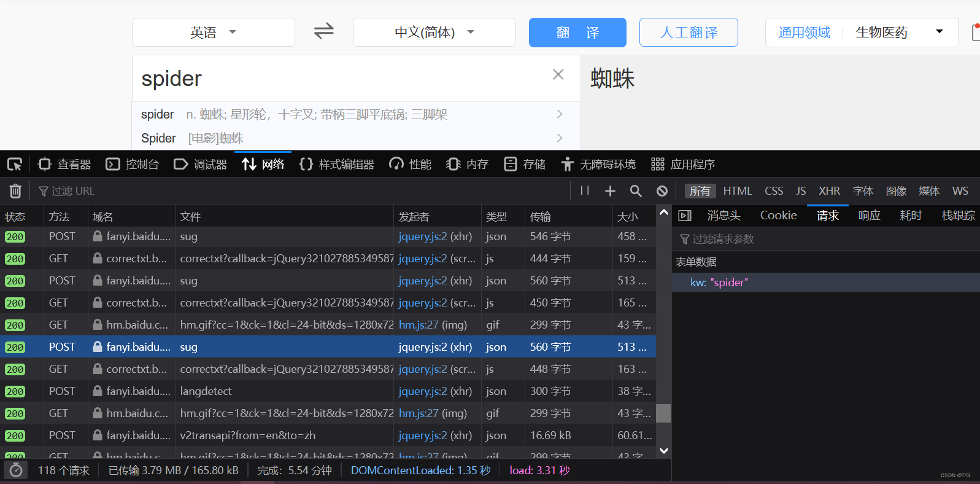The image size is (980, 484).
Task: Open the 无障碍环境 accessibility tab
Action: point(598,164)
